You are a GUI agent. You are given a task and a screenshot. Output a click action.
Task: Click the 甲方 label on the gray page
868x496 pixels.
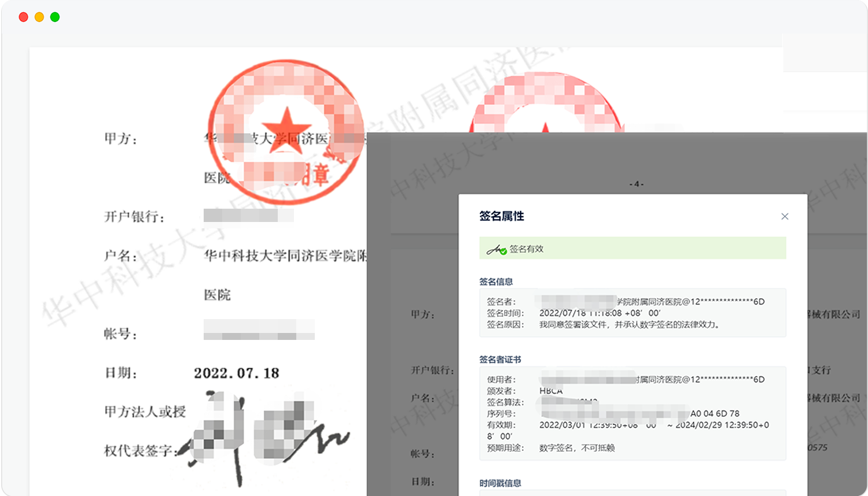(x=422, y=314)
